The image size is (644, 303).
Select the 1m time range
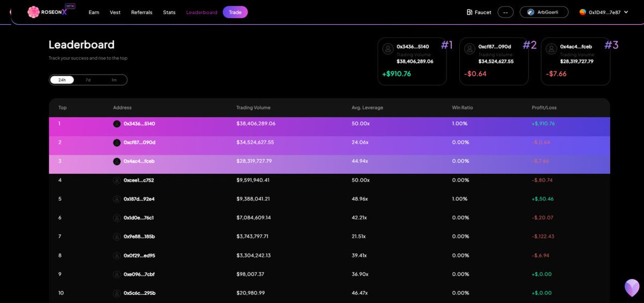point(114,80)
